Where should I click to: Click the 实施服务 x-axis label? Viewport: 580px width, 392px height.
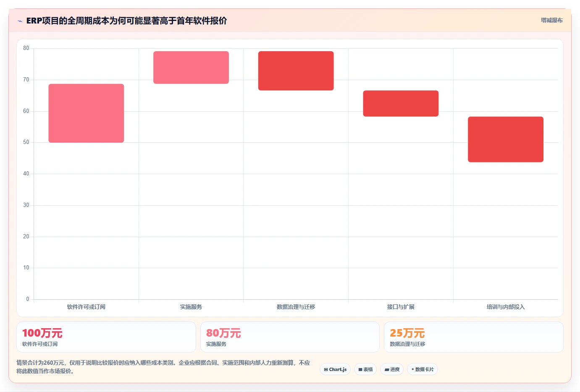click(x=191, y=307)
